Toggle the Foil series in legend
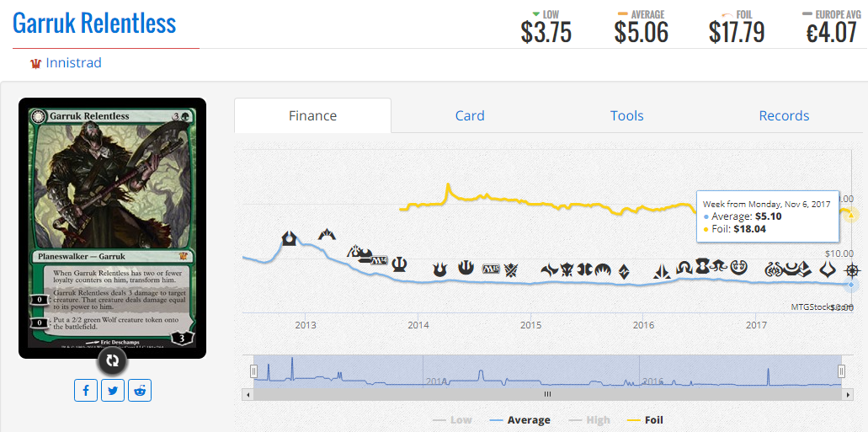This screenshot has height=432, width=868. [x=644, y=420]
